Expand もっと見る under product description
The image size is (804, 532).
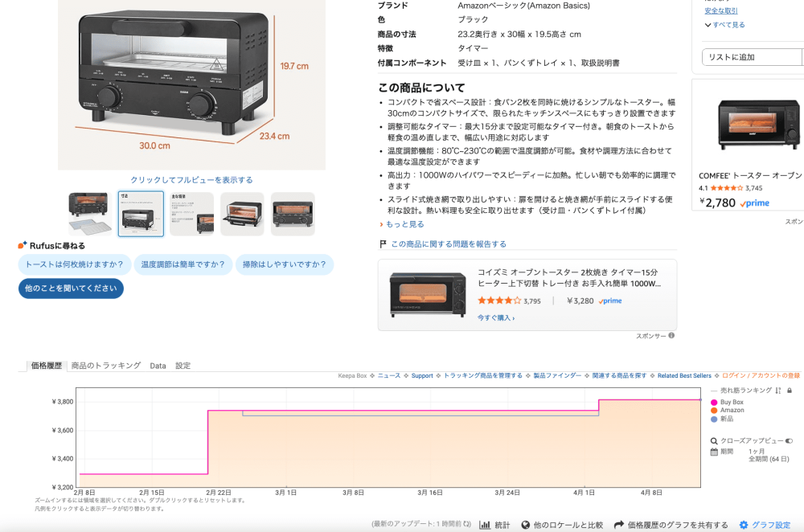[402, 224]
